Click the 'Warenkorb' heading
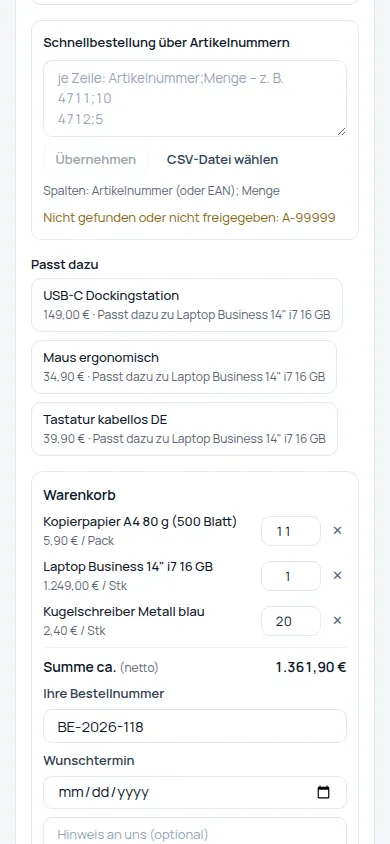 [x=80, y=495]
